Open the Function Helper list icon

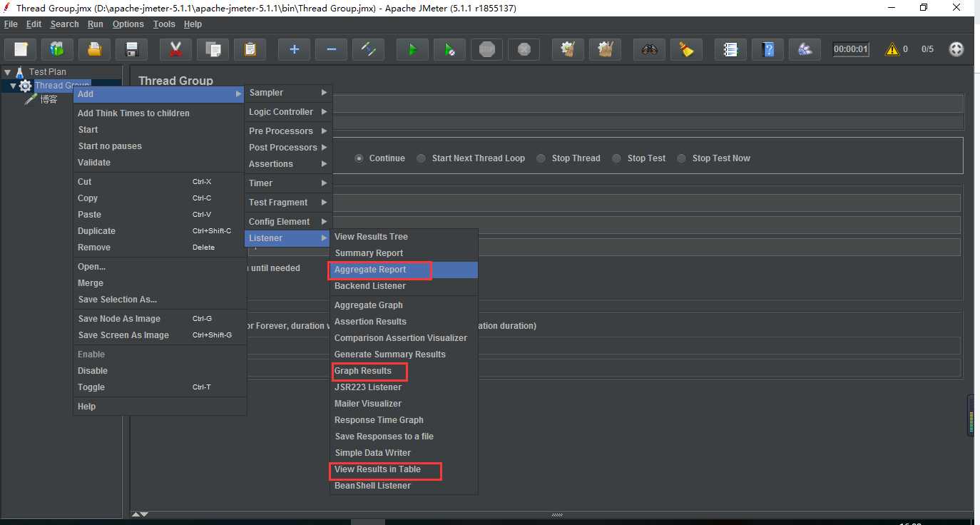(730, 49)
